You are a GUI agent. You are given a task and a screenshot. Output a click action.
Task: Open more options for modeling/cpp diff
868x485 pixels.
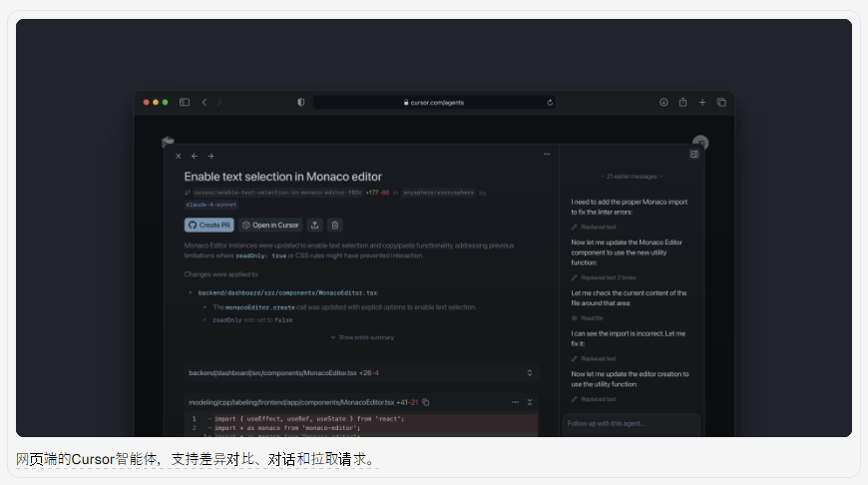pyautogui.click(x=516, y=402)
